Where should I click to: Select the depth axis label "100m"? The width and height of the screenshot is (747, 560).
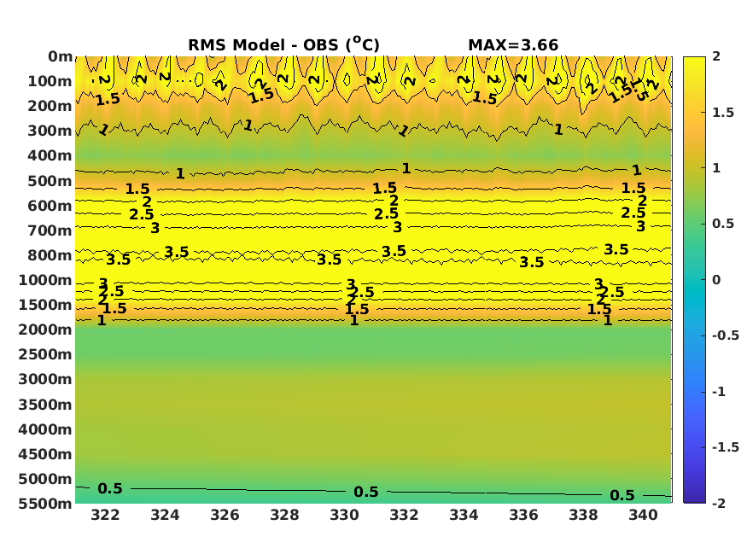tap(50, 81)
